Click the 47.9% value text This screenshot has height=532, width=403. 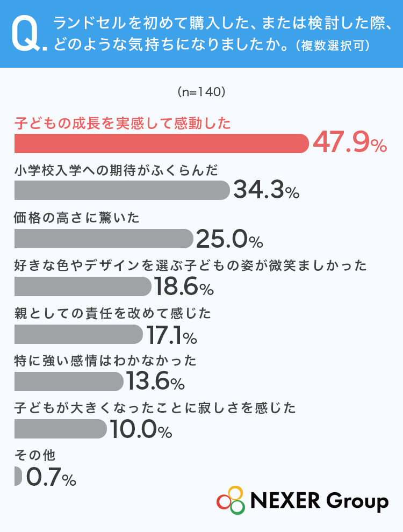tap(350, 143)
